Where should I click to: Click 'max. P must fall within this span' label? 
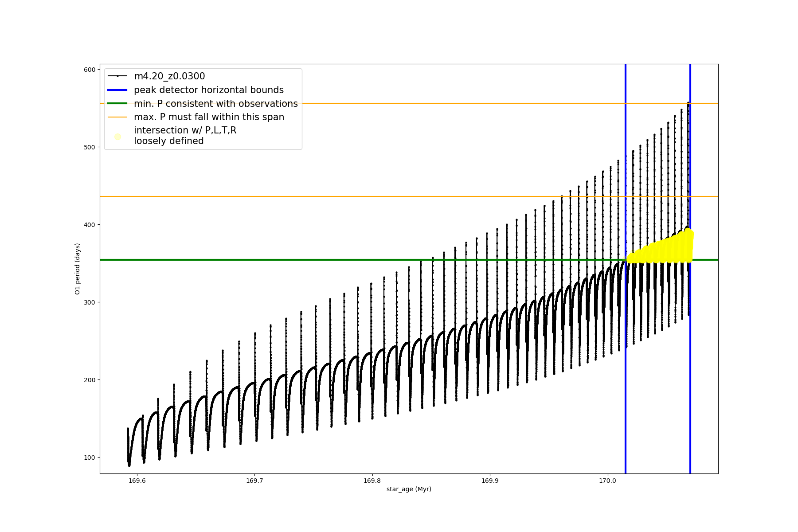(209, 117)
